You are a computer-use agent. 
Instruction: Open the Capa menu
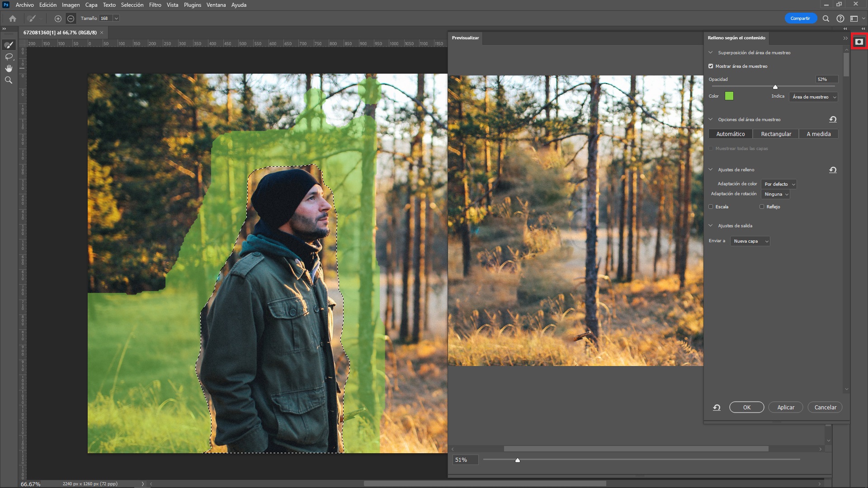pyautogui.click(x=91, y=5)
